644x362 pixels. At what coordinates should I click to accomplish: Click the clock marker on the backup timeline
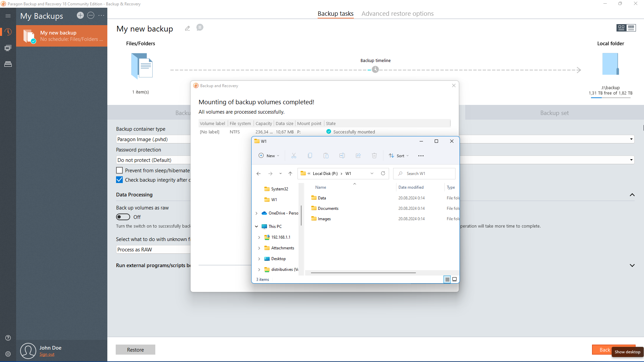(x=375, y=70)
